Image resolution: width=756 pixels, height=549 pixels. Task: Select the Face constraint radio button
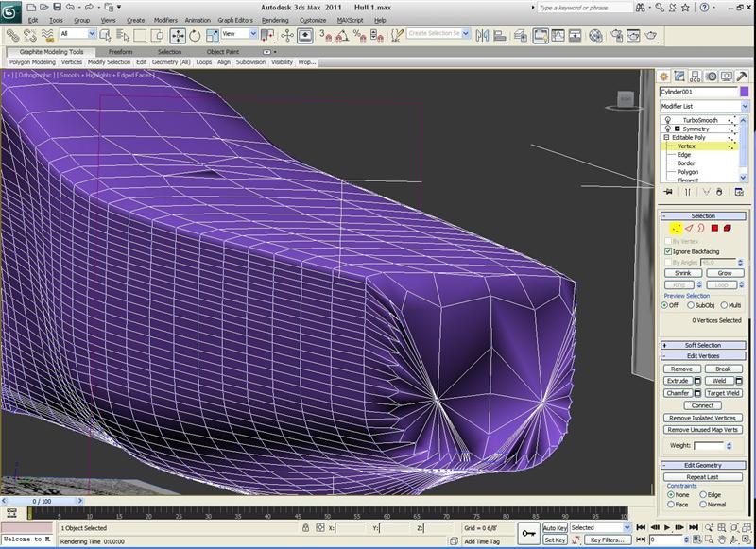670,505
